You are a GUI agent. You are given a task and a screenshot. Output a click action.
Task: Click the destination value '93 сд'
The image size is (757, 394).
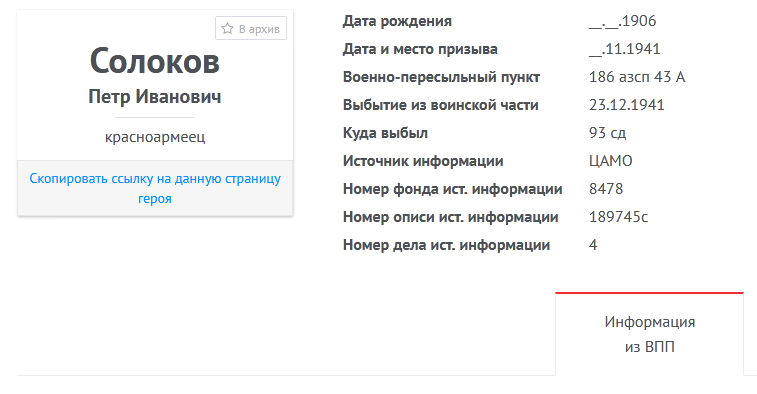(x=607, y=133)
